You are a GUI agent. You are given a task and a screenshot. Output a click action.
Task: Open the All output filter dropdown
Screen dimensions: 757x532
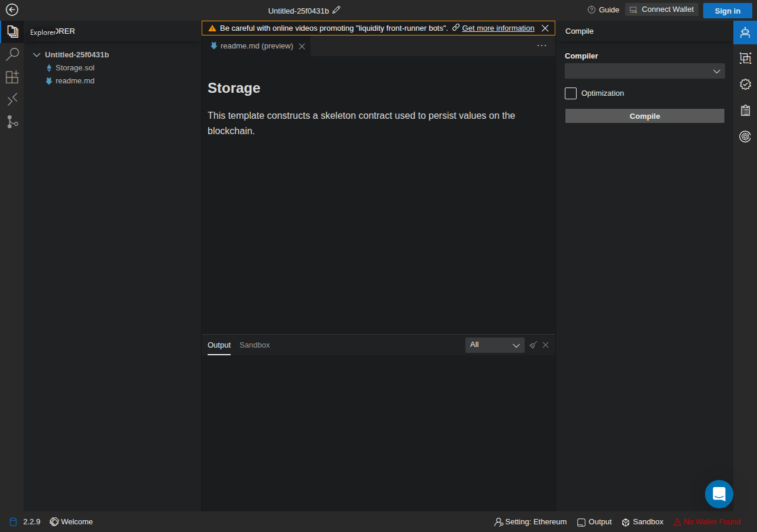[495, 345]
